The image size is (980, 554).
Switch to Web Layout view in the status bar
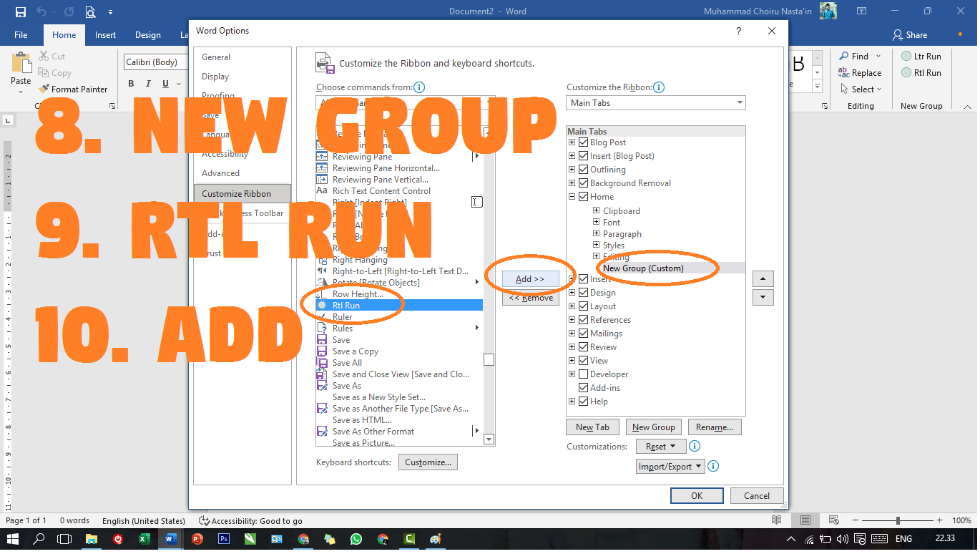[x=834, y=520]
